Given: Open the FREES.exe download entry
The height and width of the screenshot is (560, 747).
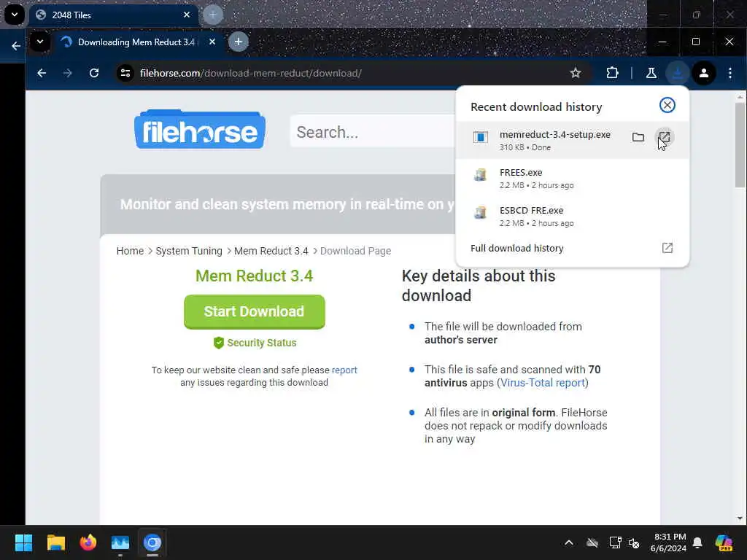Looking at the screenshot, I should 572,178.
